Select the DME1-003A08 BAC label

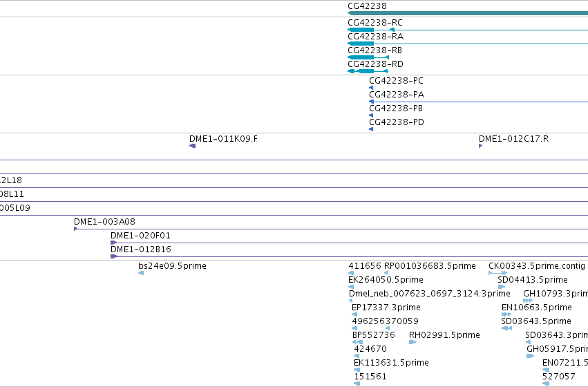click(x=104, y=222)
